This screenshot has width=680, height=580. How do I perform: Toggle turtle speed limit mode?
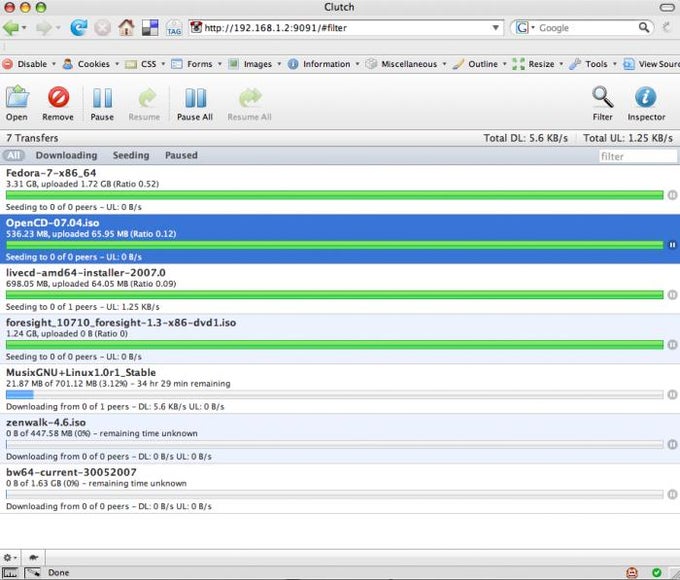(x=33, y=557)
